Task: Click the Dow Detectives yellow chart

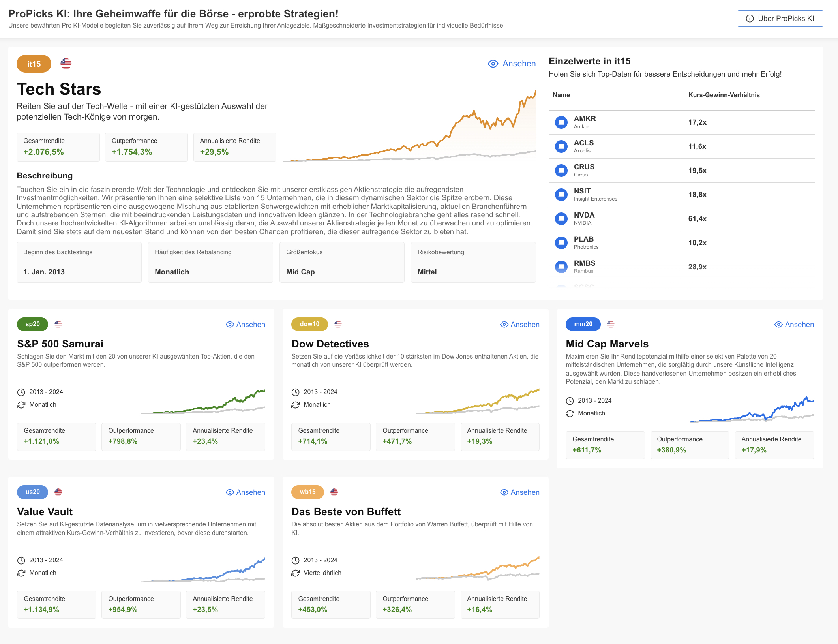Action: [478, 401]
